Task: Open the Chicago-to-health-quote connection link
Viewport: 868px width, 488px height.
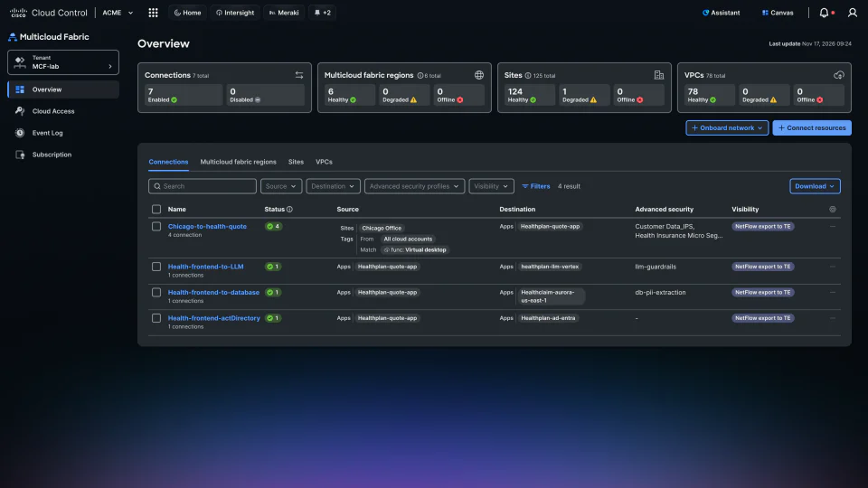Action: coord(207,226)
